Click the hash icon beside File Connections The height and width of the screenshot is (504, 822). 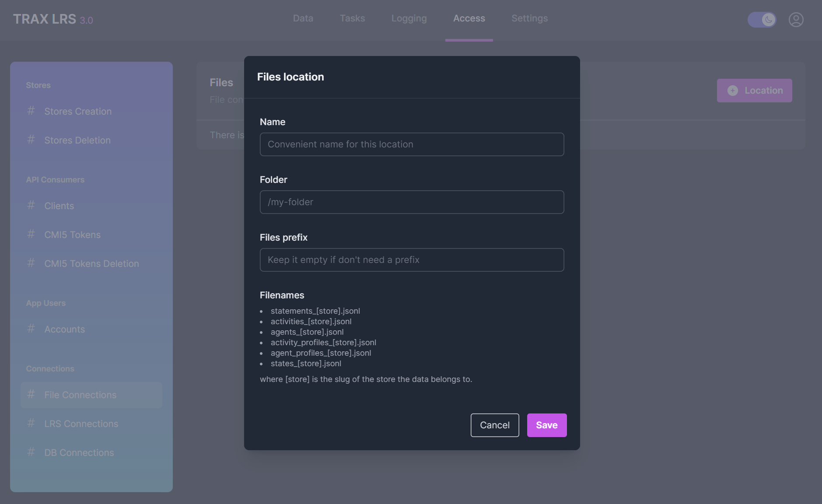click(x=31, y=395)
